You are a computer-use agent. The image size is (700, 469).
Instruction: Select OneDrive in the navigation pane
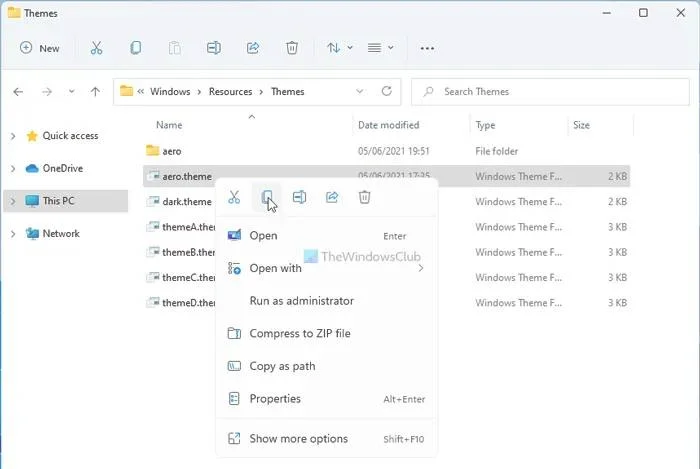click(x=62, y=168)
